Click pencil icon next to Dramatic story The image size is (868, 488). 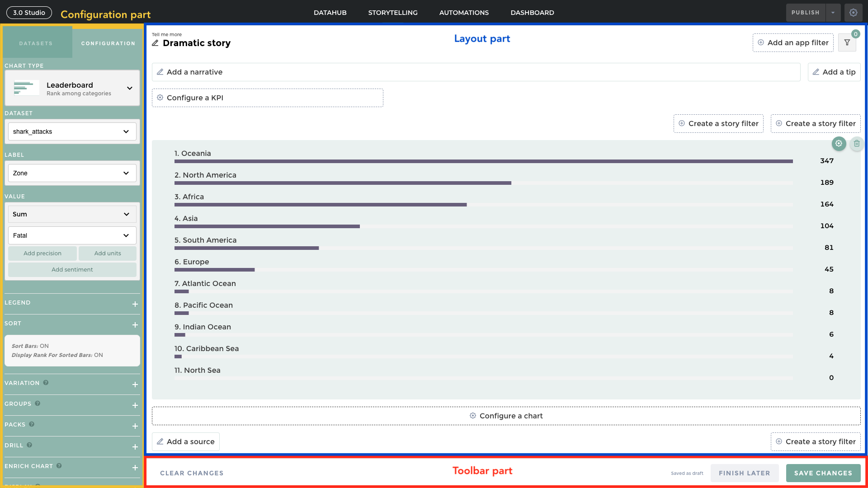coord(155,43)
